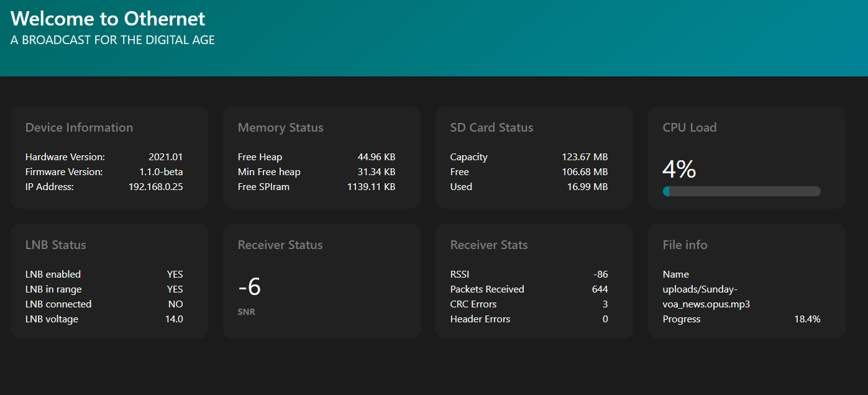Click the 4% CPU load figure
868x395 pixels.
coord(680,169)
